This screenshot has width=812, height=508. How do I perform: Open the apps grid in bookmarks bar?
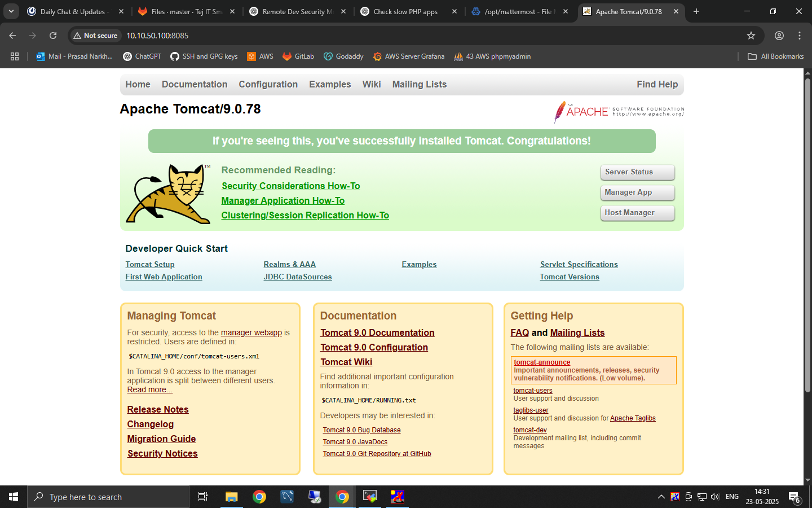pos(15,56)
